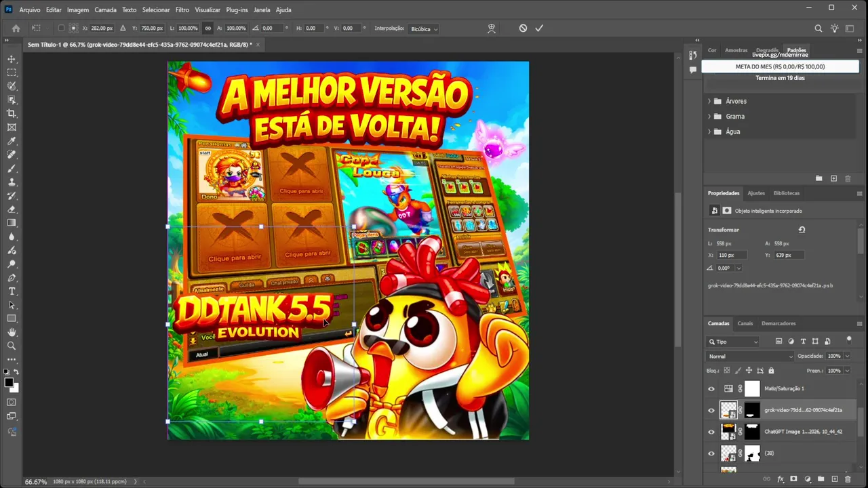Click the foreground color swatch

[9, 383]
